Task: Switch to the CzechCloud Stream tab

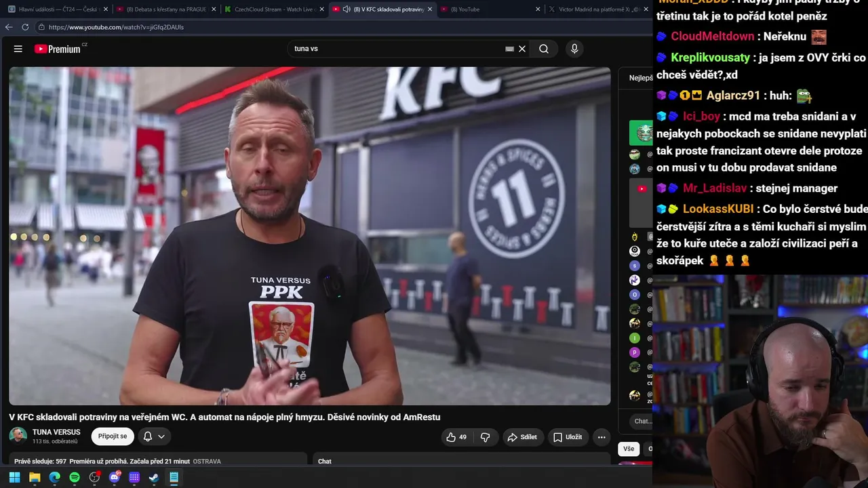Action: [x=273, y=9]
